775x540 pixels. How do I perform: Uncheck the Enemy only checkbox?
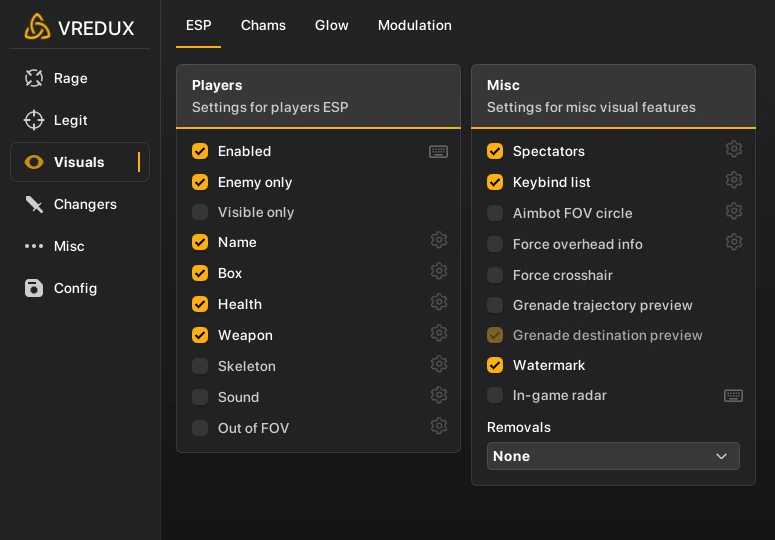tap(200, 182)
